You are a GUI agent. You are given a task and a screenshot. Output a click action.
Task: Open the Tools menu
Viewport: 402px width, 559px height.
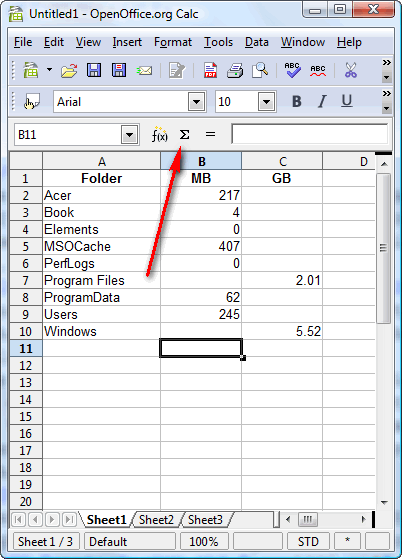tap(218, 42)
